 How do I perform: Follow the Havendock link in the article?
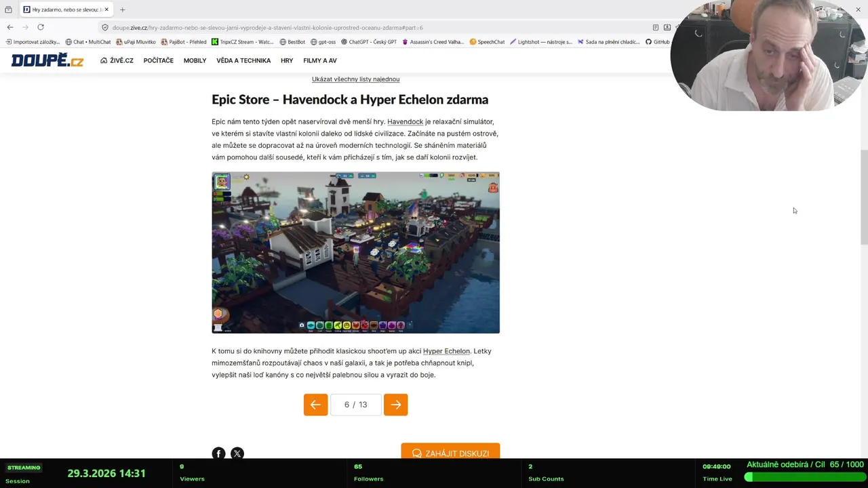(405, 122)
